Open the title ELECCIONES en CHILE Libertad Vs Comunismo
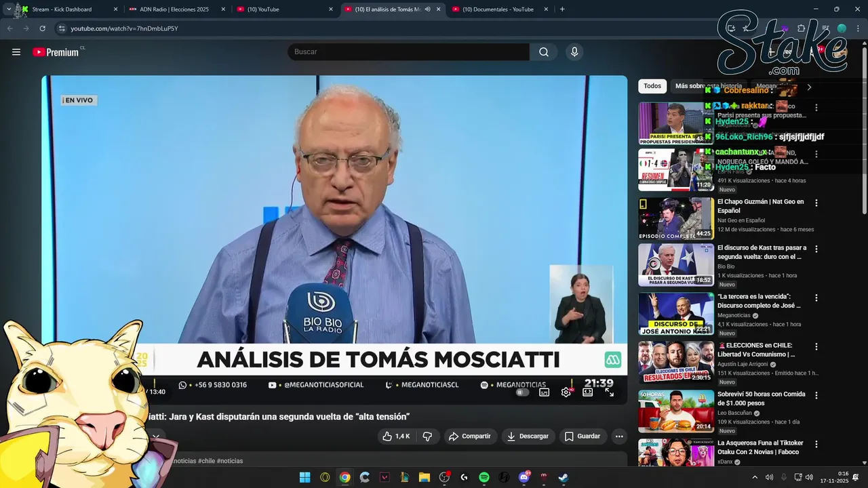 click(756, 350)
